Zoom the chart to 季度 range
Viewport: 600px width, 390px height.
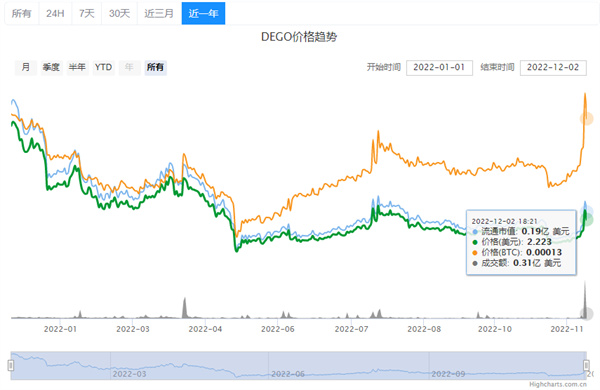(51, 67)
